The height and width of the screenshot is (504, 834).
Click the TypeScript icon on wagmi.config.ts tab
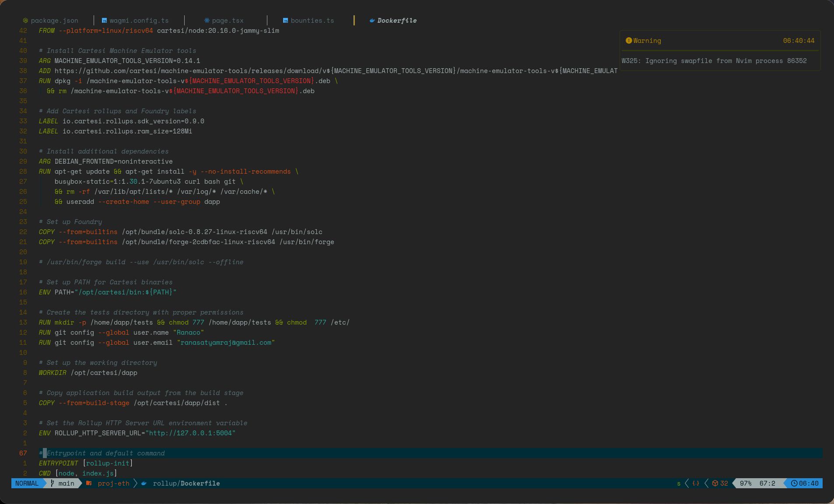click(x=104, y=21)
